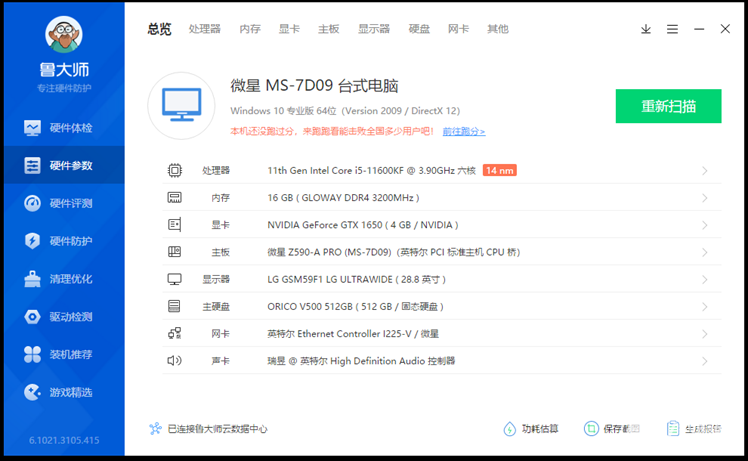Switch to the 网卡 tab
Screen dimensions: 748x461
[x=458, y=29]
